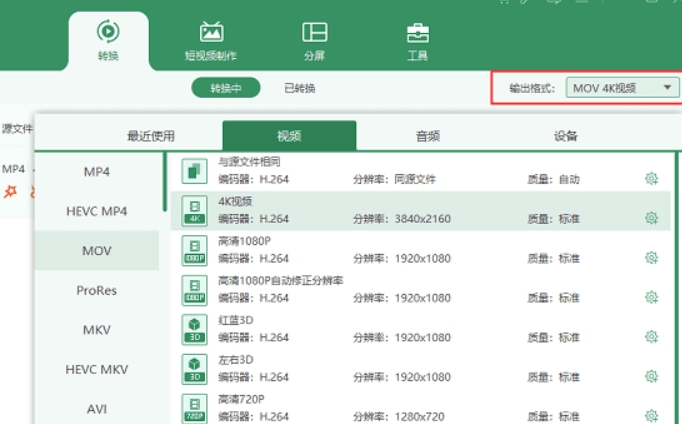Click the 高清1080P preset icon
Image resolution: width=682 pixels, height=424 pixels.
coord(194,250)
